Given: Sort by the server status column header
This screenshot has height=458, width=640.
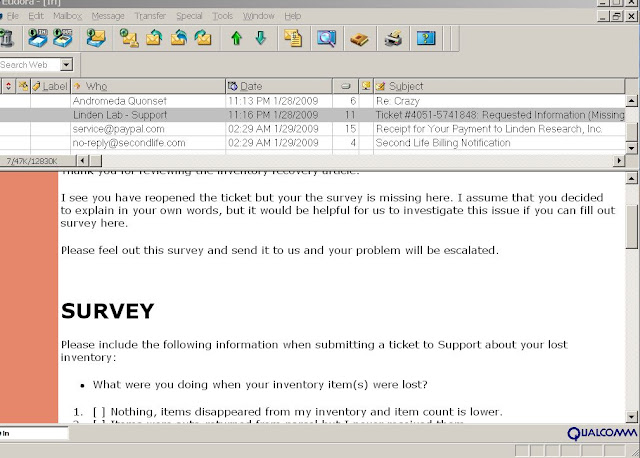Looking at the screenshot, I should click(366, 86).
